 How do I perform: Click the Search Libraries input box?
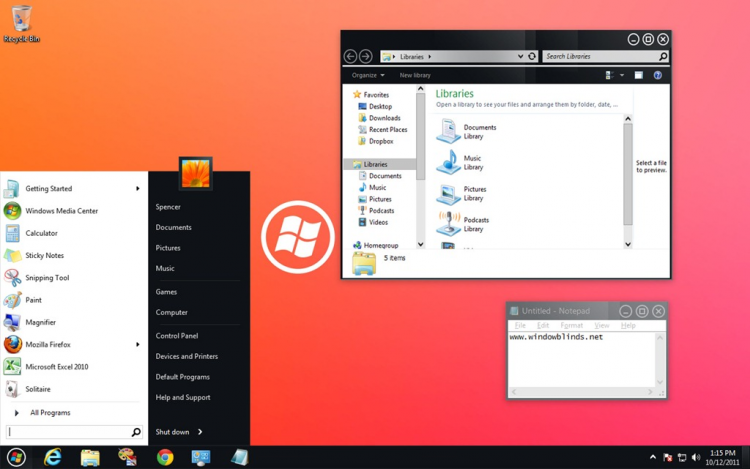(x=601, y=56)
